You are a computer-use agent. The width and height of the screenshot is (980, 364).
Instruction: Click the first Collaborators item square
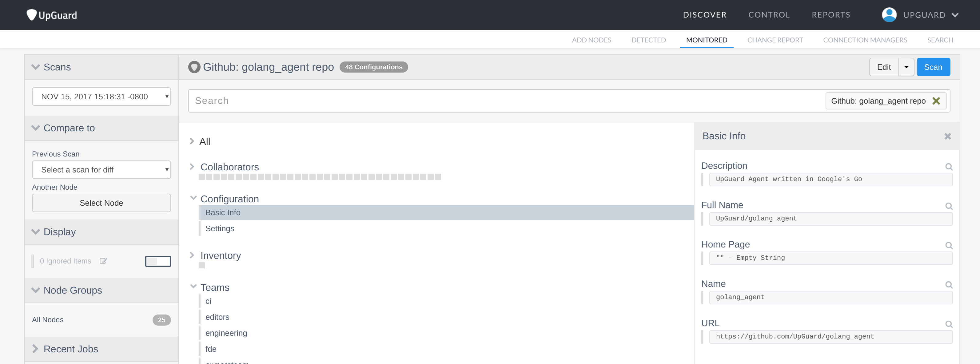click(202, 177)
